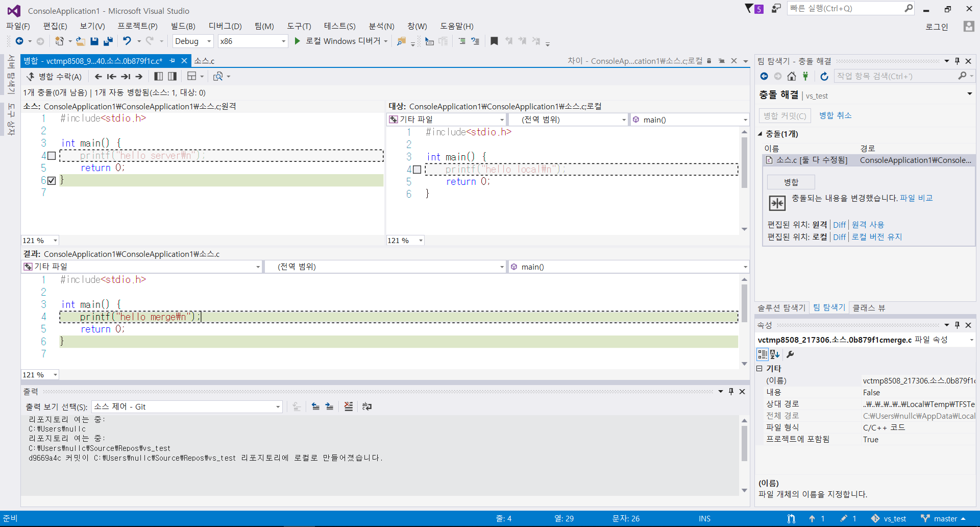Click the master branch indicator in status bar
980x527 pixels.
943,519
